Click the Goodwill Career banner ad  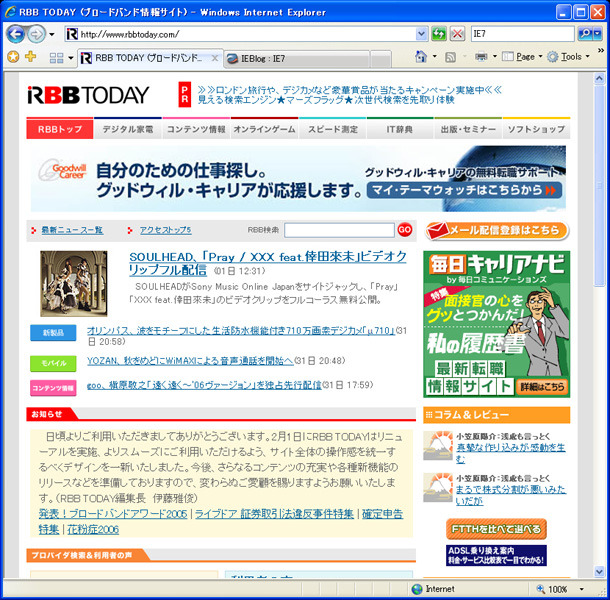(298, 179)
